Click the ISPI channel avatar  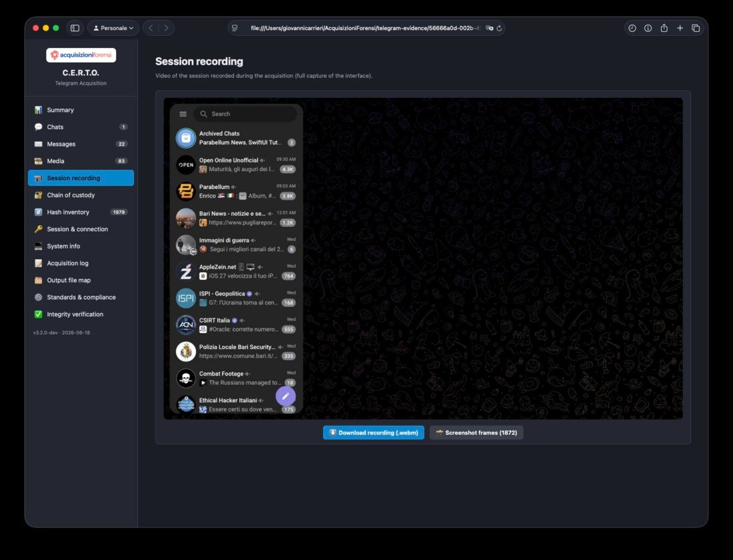[x=186, y=298]
